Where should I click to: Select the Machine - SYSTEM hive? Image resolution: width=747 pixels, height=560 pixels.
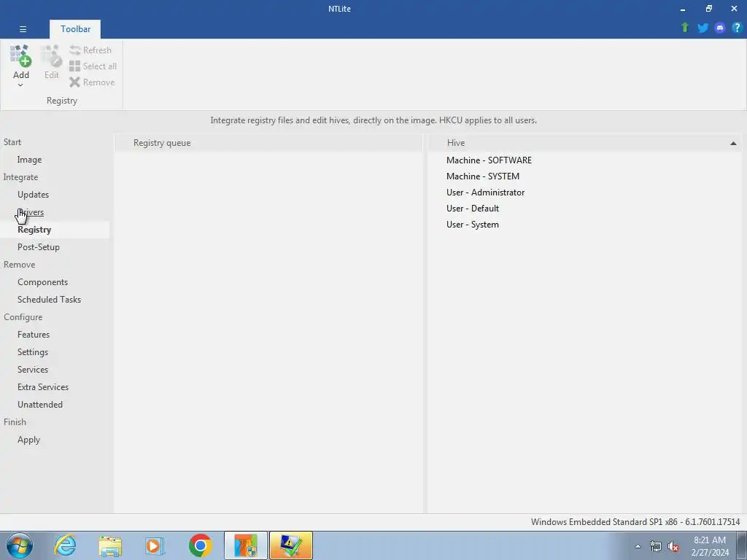coord(483,176)
